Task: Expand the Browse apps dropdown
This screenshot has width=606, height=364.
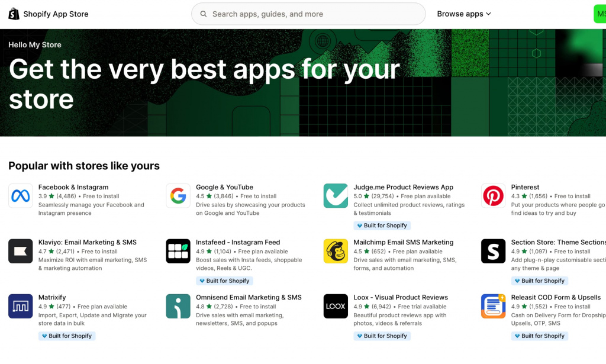Action: [464, 14]
